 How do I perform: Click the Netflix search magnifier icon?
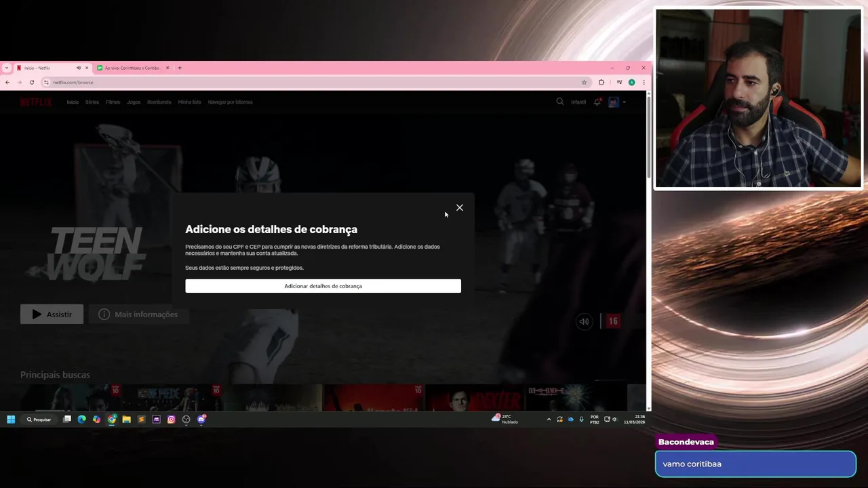pyautogui.click(x=560, y=102)
